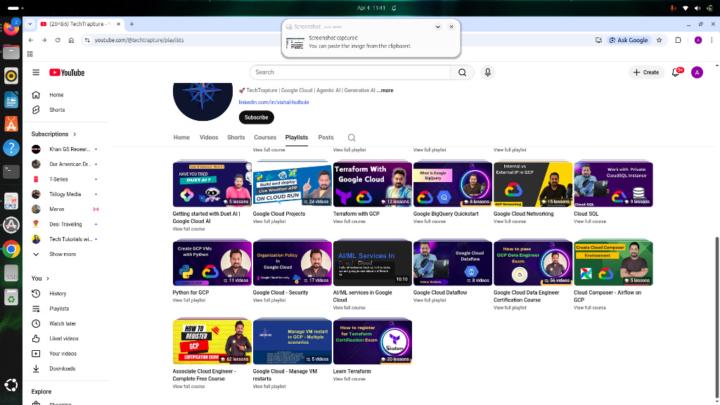720x405 pixels.
Task: Click the search magnifier button
Action: pyautogui.click(x=462, y=72)
